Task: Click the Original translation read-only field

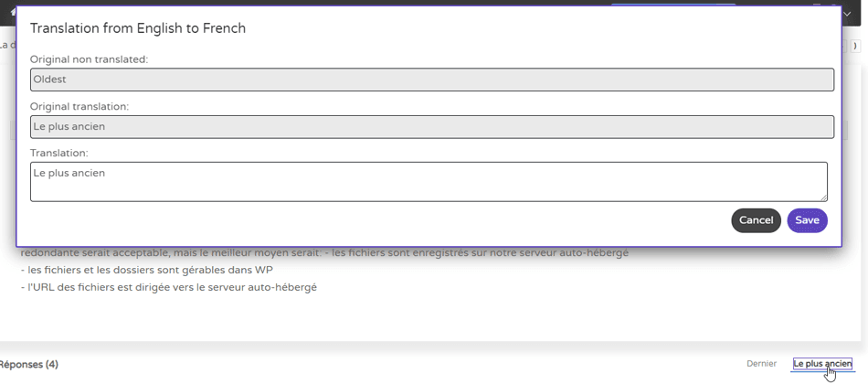Action: pos(431,126)
